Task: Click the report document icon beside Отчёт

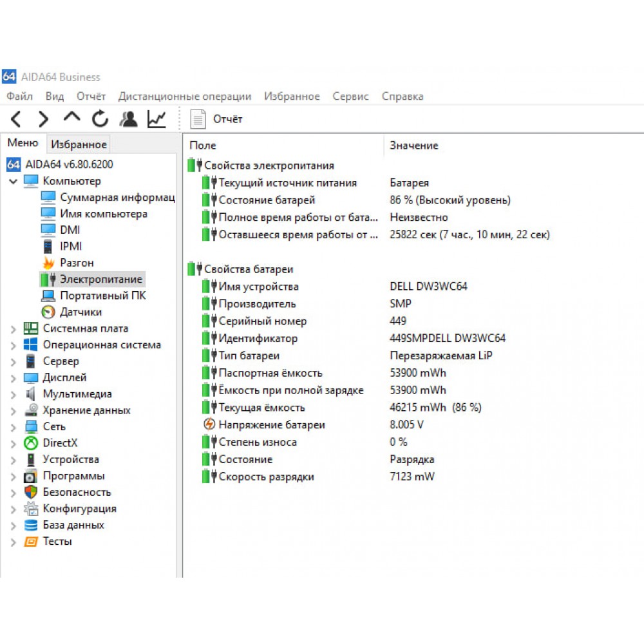Action: click(x=198, y=119)
